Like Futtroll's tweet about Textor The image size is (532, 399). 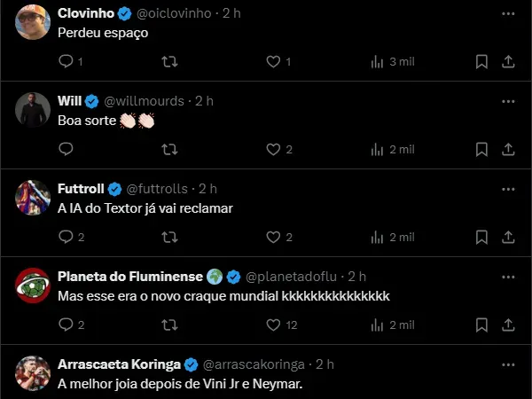click(x=275, y=237)
